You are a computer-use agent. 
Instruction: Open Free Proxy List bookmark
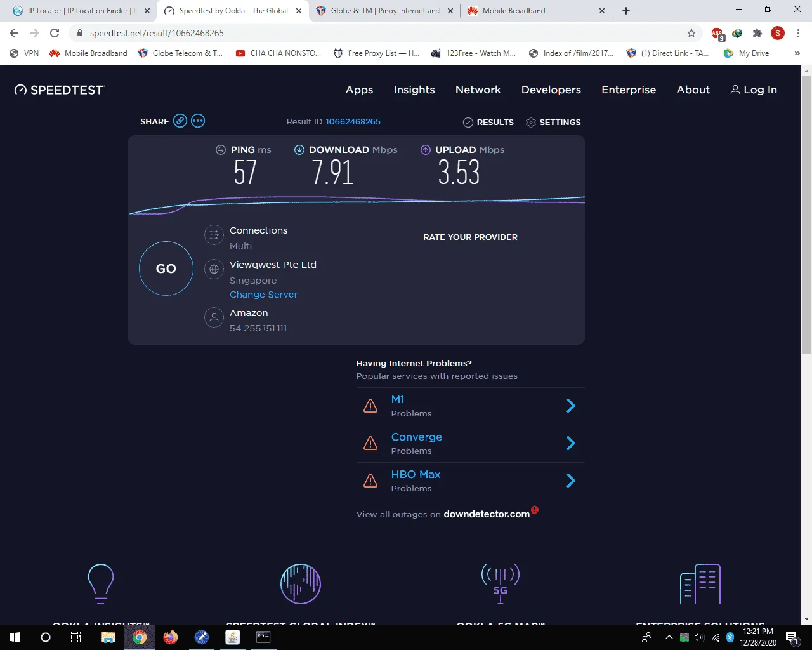[376, 53]
